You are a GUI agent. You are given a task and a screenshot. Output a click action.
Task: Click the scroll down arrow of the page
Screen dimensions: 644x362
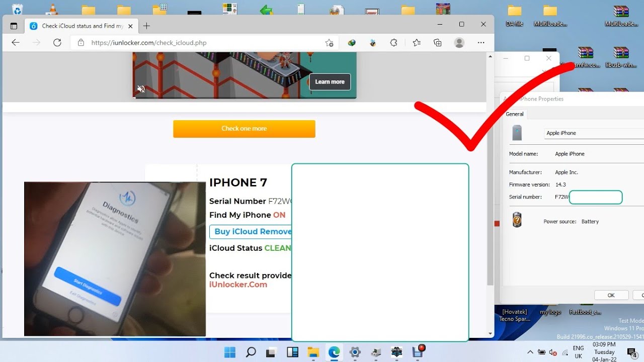click(491, 334)
